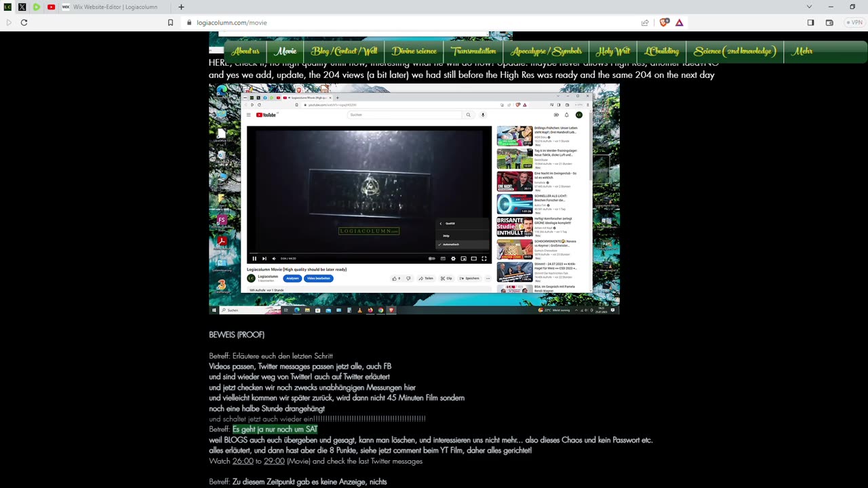The width and height of the screenshot is (868, 488).
Task: Click 'Betreff: Erläutere euch den letzten Schritt'
Action: point(271,356)
